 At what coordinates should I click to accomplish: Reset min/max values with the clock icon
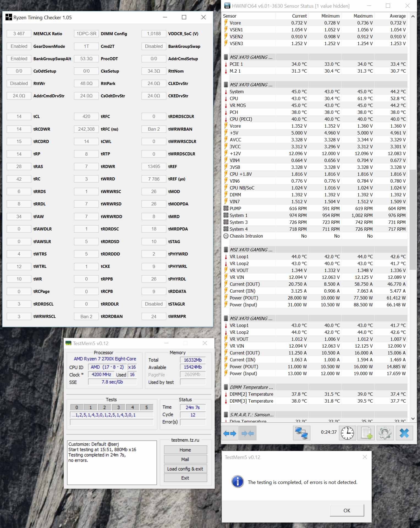click(x=347, y=433)
